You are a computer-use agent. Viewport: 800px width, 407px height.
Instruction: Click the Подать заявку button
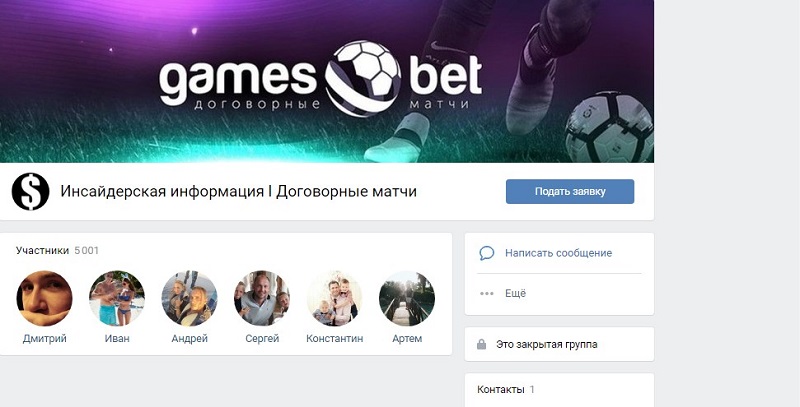(570, 192)
